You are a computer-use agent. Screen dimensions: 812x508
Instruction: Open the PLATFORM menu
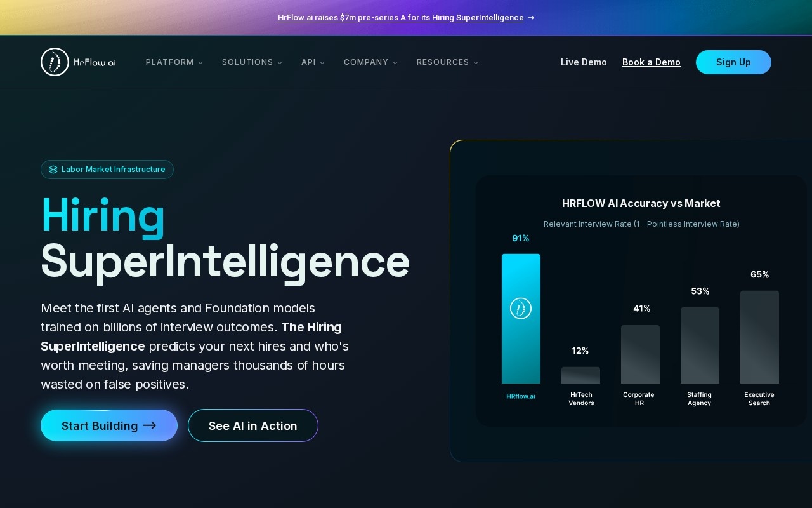coord(174,62)
